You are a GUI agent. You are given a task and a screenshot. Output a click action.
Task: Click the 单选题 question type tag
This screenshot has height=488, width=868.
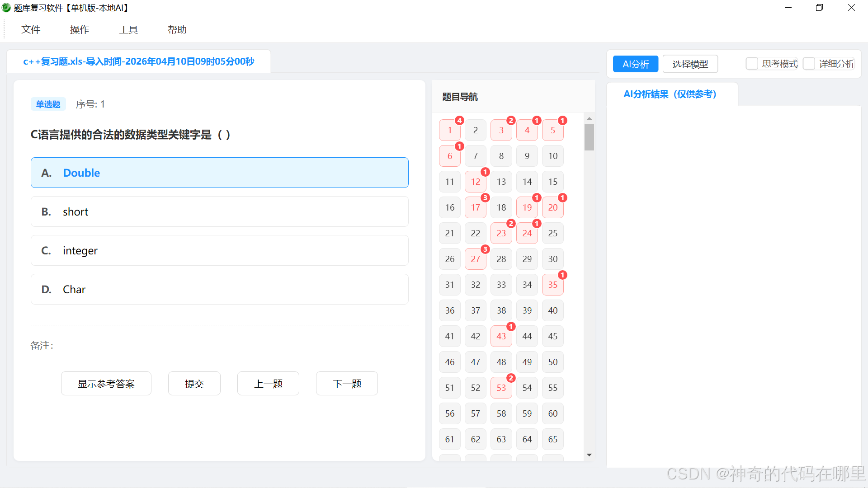(48, 104)
